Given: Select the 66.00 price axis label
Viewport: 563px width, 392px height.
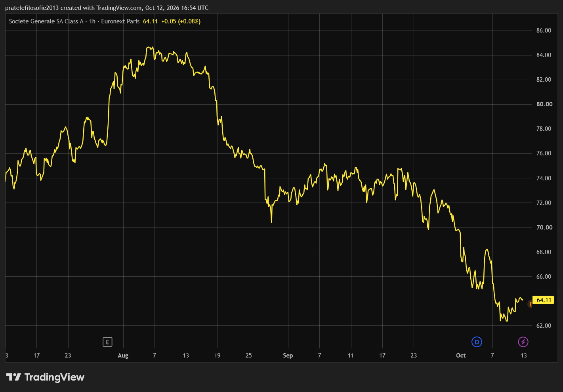Looking at the screenshot, I should [x=544, y=277].
